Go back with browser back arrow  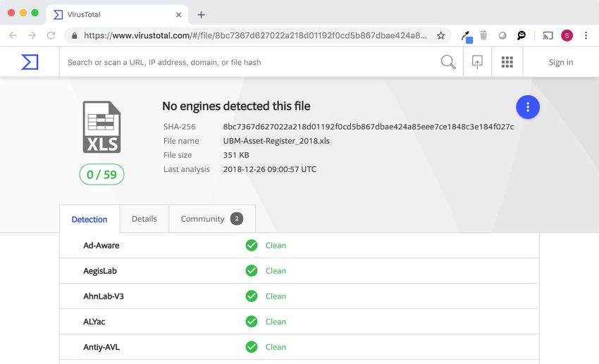pyautogui.click(x=13, y=35)
